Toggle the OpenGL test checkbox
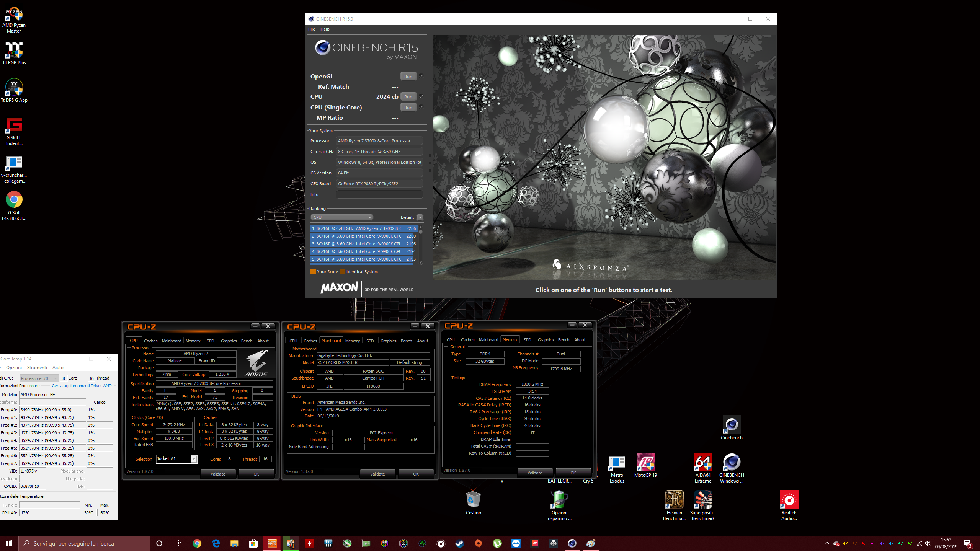Screen dimensions: 980x551 pos(421,76)
